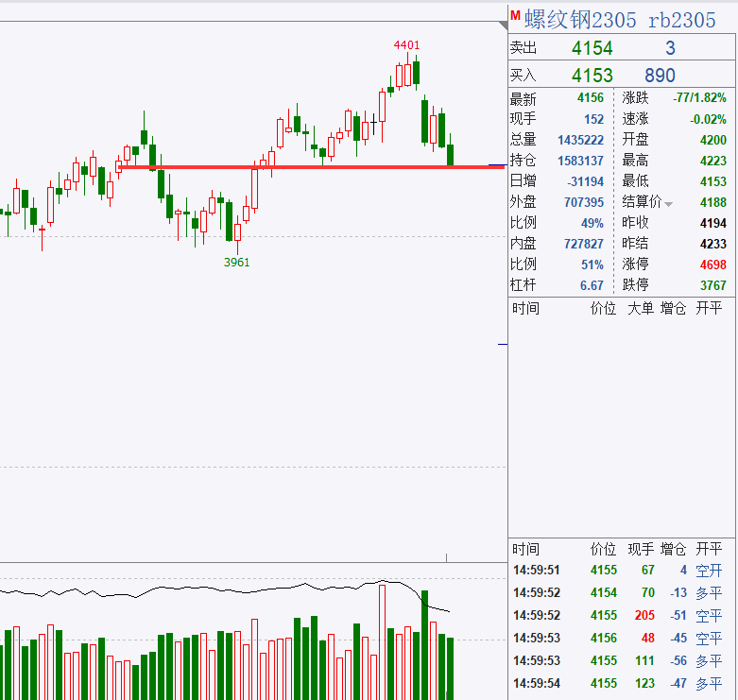Click the 最新 latest price 4156
Image resolution: width=738 pixels, height=700 pixels.
(x=590, y=98)
